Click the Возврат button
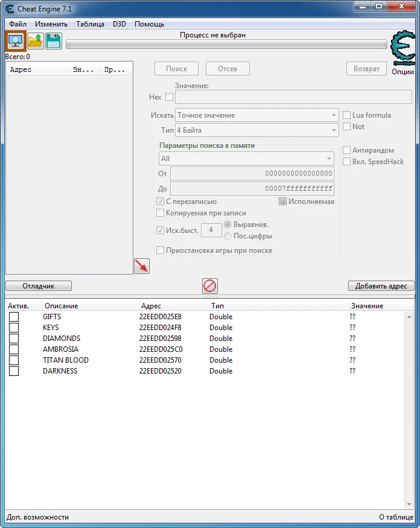 (366, 69)
